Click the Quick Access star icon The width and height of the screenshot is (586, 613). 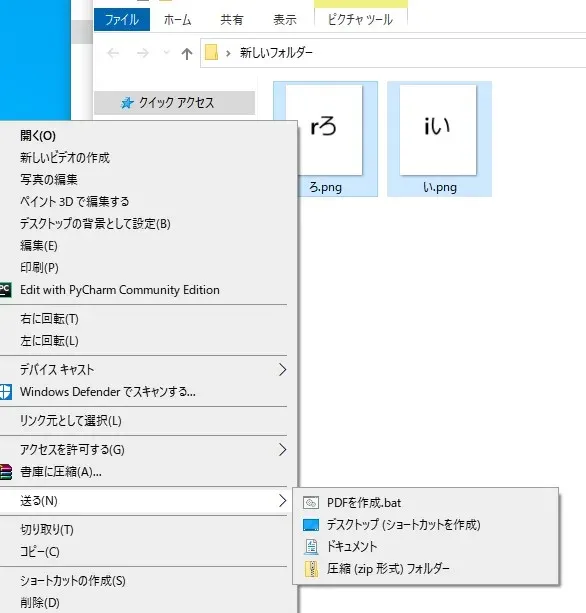point(127,103)
